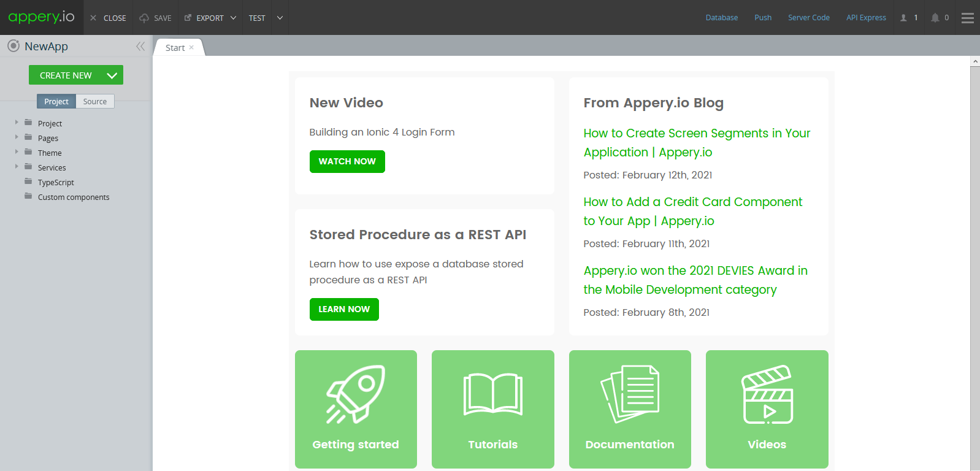980x471 pixels.
Task: Open the Videos tile
Action: click(x=767, y=409)
